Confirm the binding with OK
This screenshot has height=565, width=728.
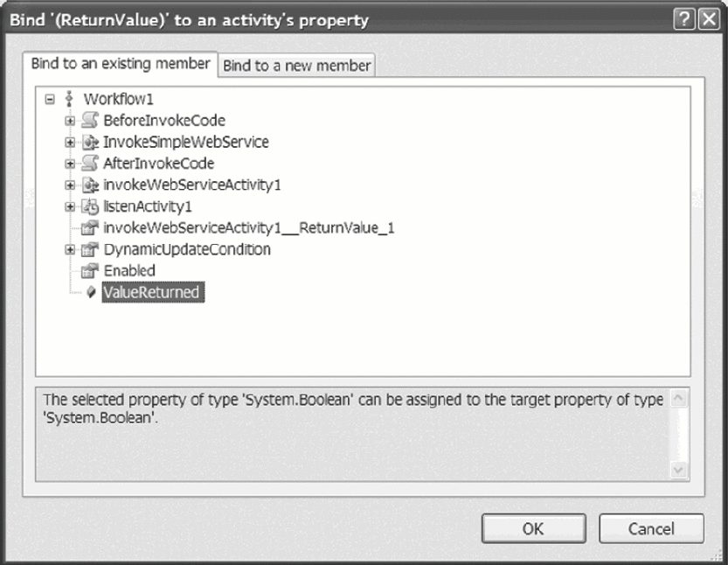tap(533, 528)
